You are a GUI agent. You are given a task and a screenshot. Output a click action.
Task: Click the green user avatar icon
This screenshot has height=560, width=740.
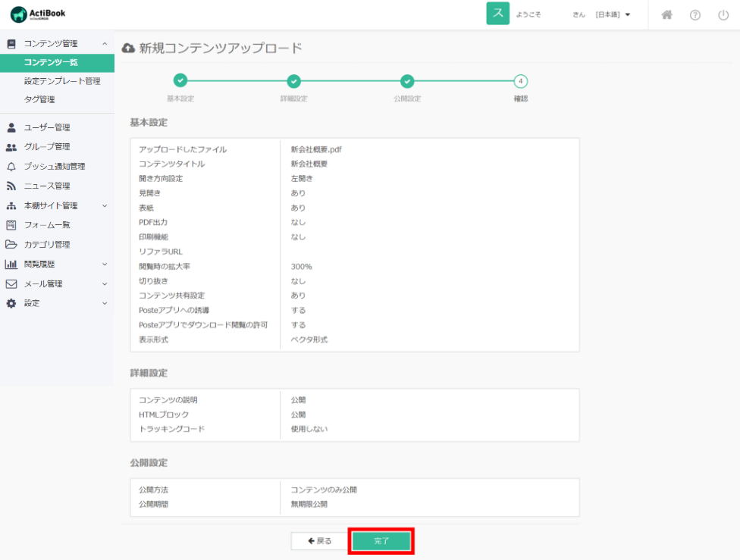click(x=497, y=14)
